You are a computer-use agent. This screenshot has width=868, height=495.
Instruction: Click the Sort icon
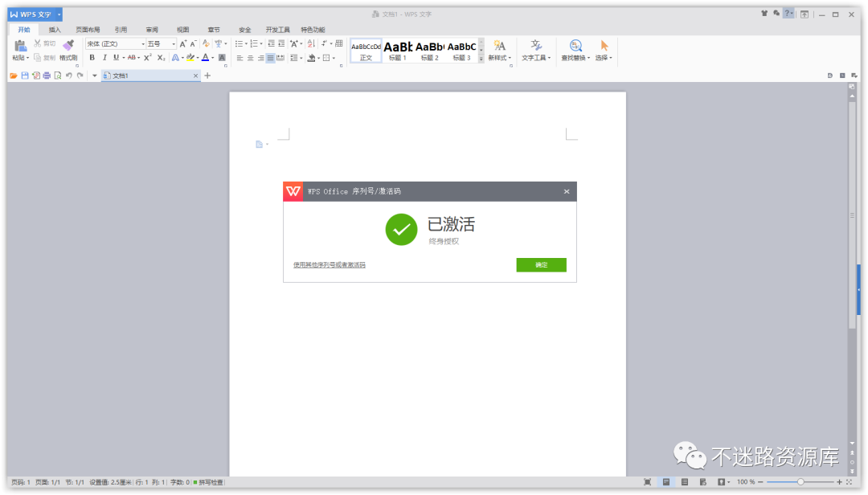pyautogui.click(x=311, y=43)
